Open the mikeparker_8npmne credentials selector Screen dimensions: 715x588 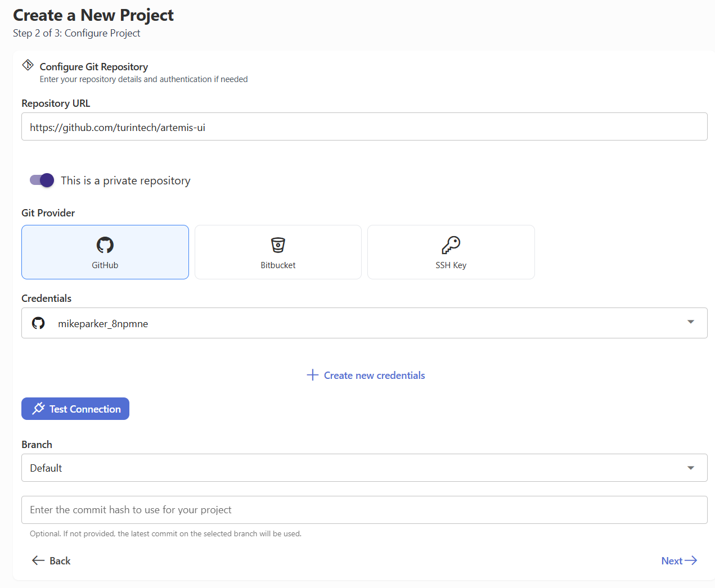click(365, 323)
